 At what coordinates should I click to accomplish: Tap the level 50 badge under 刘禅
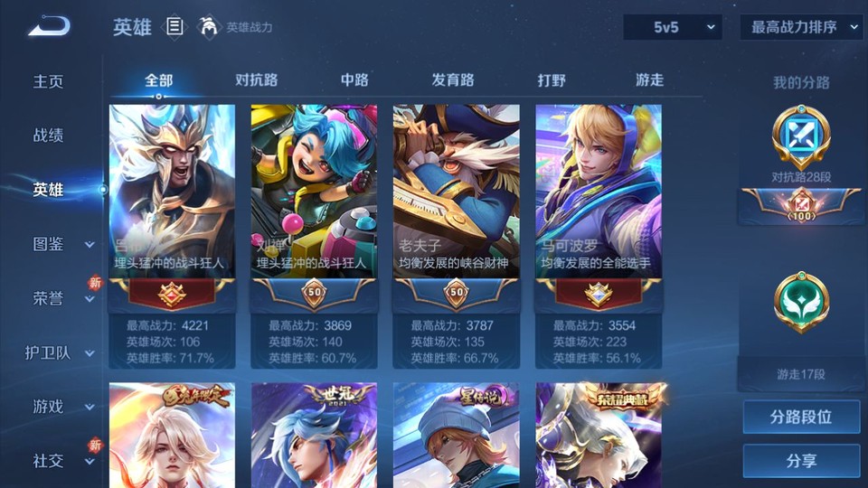(315, 293)
